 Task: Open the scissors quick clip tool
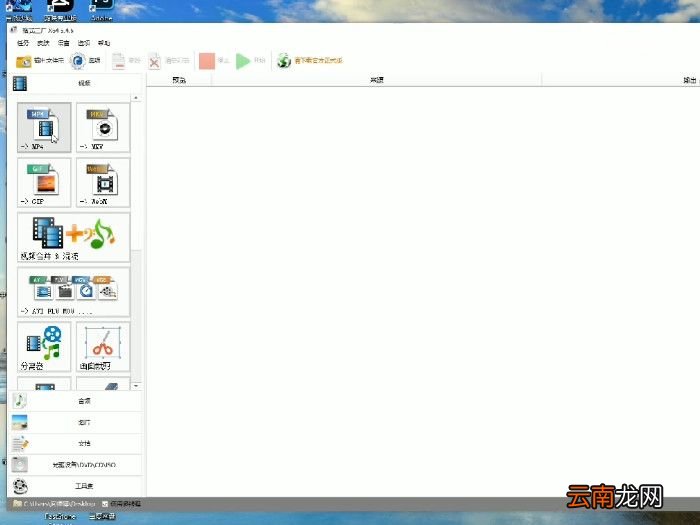click(x=102, y=346)
